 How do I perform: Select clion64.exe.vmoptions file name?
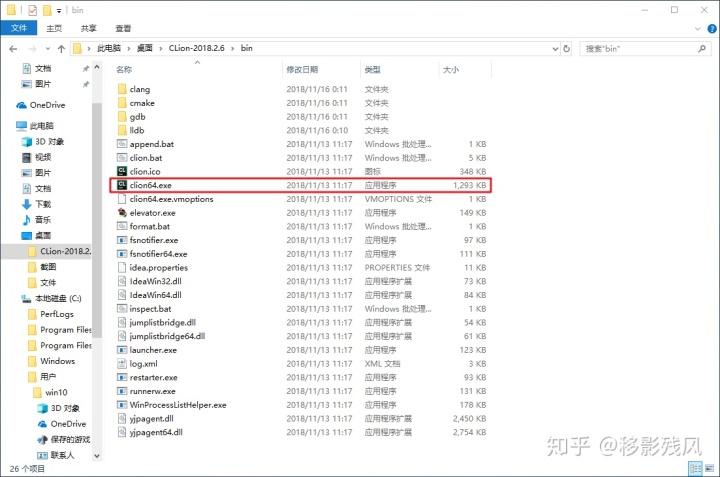pos(171,199)
